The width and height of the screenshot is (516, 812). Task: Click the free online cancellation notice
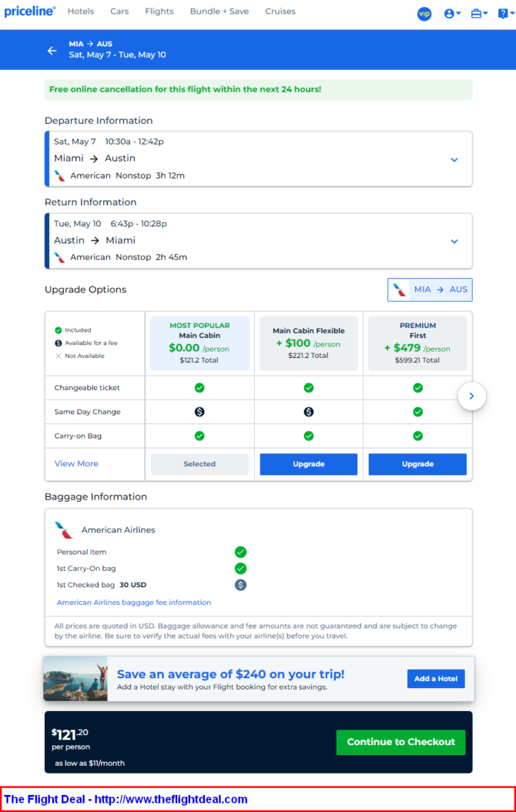point(259,89)
